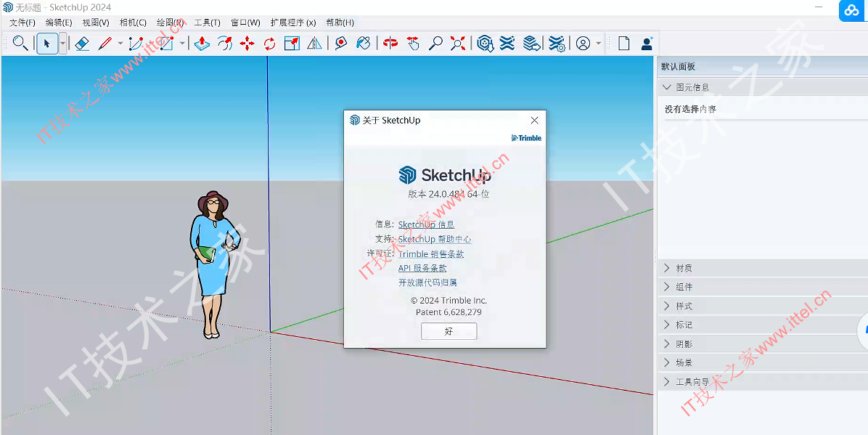This screenshot has height=435, width=868.
Task: Open the 3D Warehouse icon
Action: 486,44
